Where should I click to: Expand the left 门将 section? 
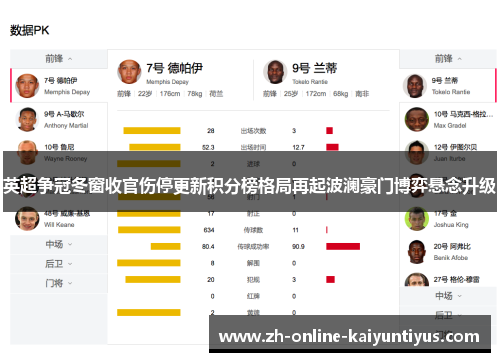(x=59, y=283)
